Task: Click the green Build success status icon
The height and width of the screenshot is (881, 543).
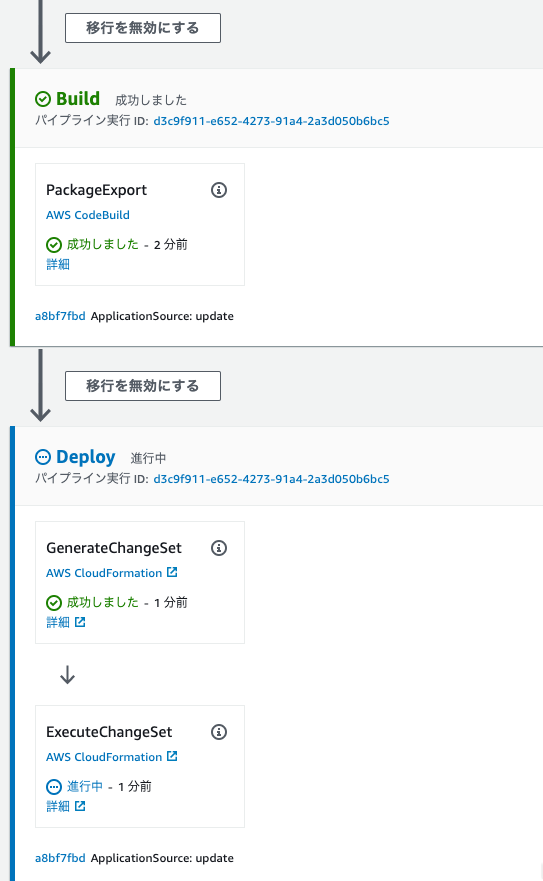Action: [43, 99]
